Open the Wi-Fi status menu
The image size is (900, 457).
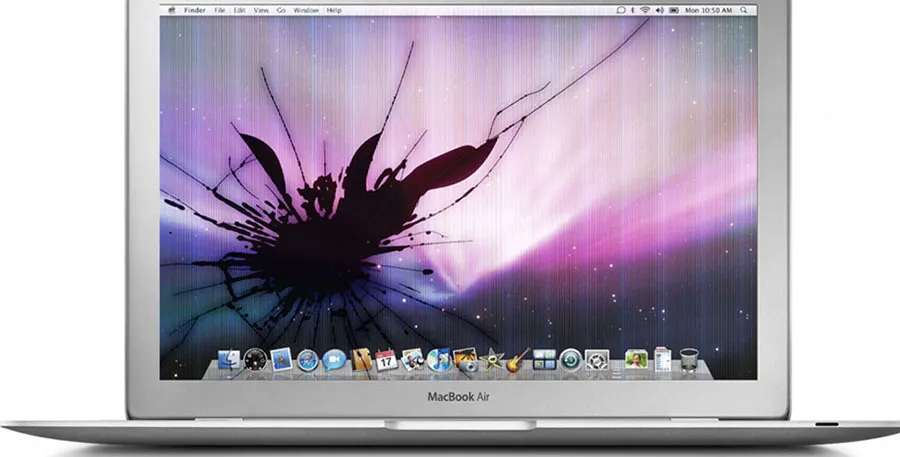646,10
